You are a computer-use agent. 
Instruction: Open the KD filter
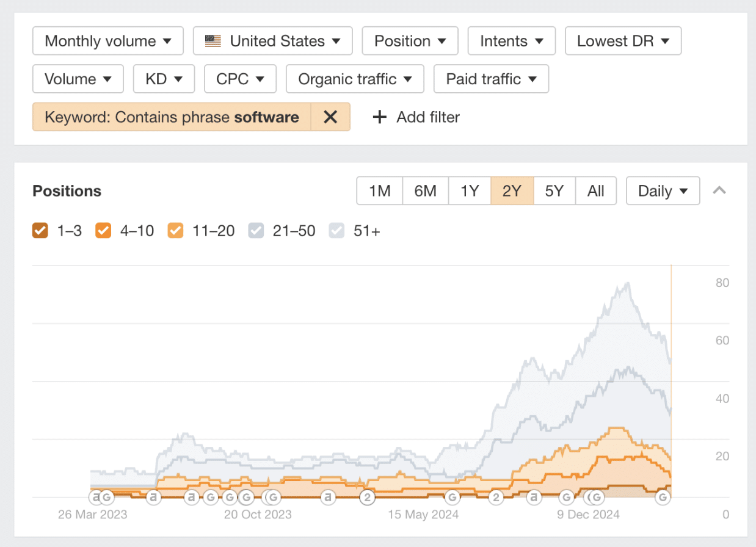164,79
